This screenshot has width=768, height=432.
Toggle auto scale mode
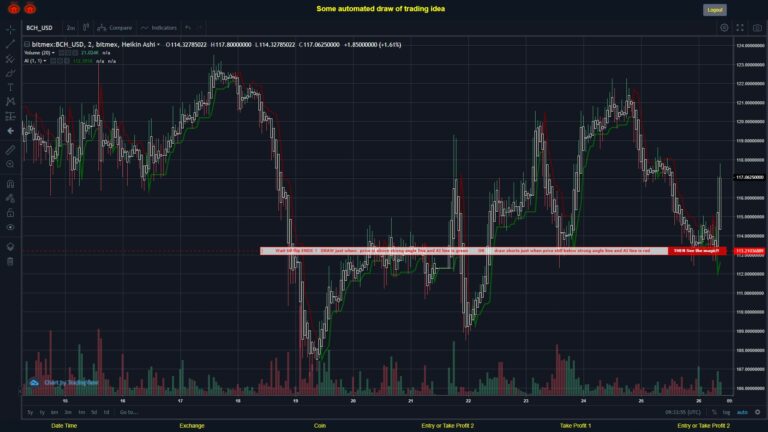[x=743, y=412]
